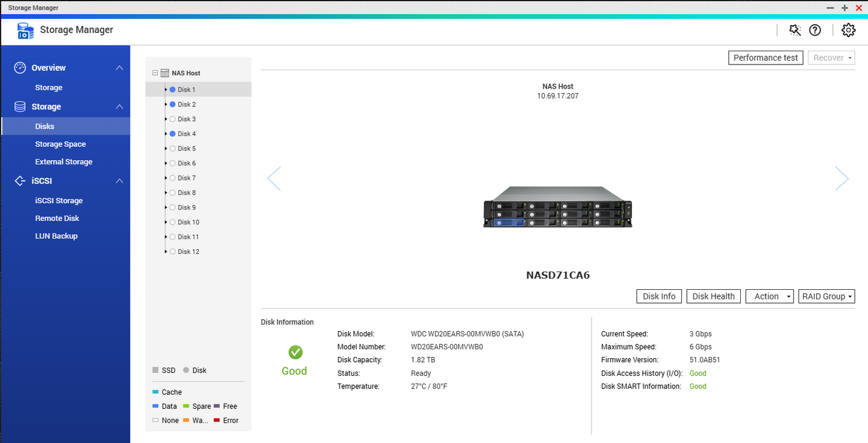Open the help question mark icon
The image size is (868, 443).
815,30
